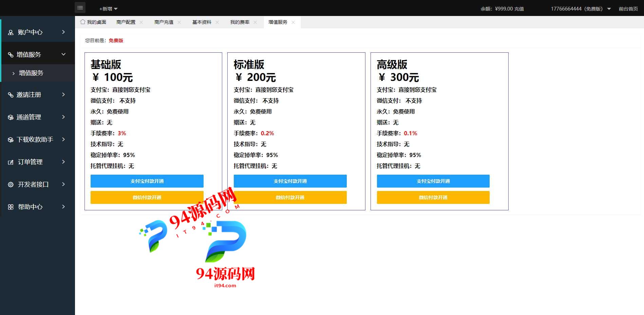644x315 pixels.
Task: Click the 高级版 plan title
Action: pyautogui.click(x=392, y=65)
